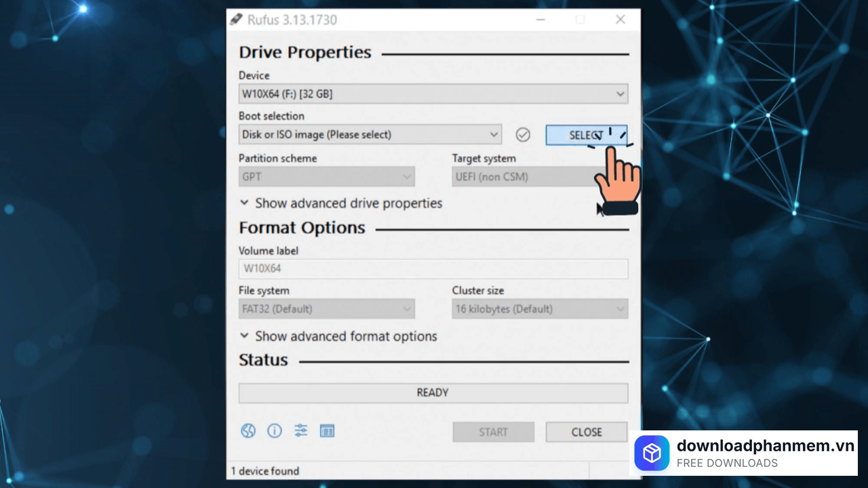The image size is (868, 488).
Task: Open Rufus language selection globe icon
Action: 248,431
